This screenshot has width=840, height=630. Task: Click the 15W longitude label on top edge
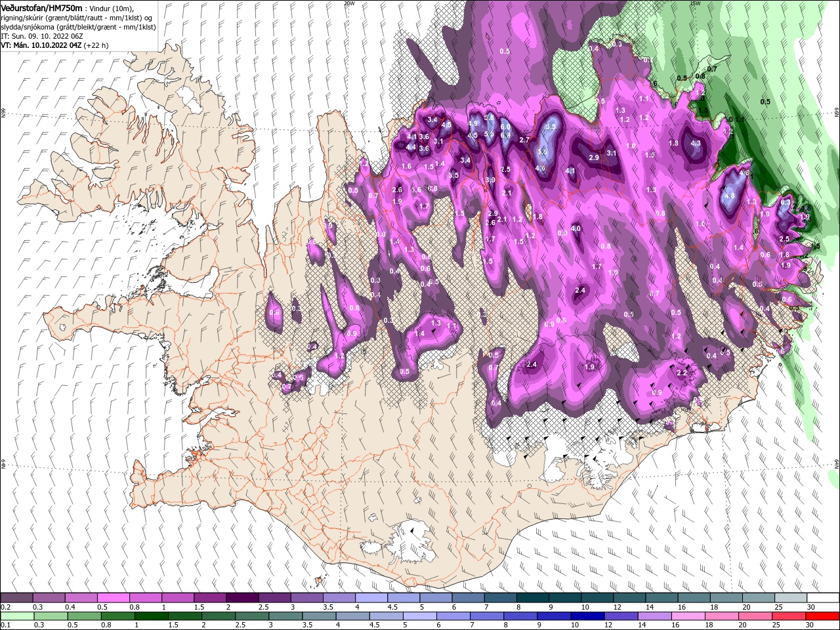pyautogui.click(x=694, y=3)
